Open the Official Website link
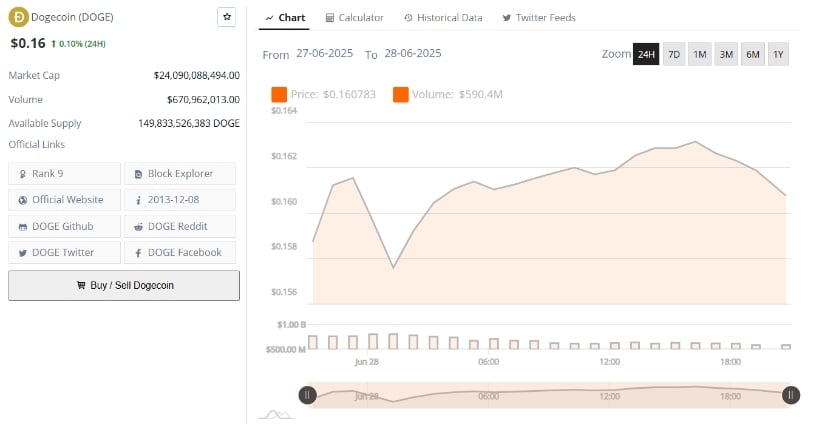The width and height of the screenshot is (825, 424). [64, 200]
